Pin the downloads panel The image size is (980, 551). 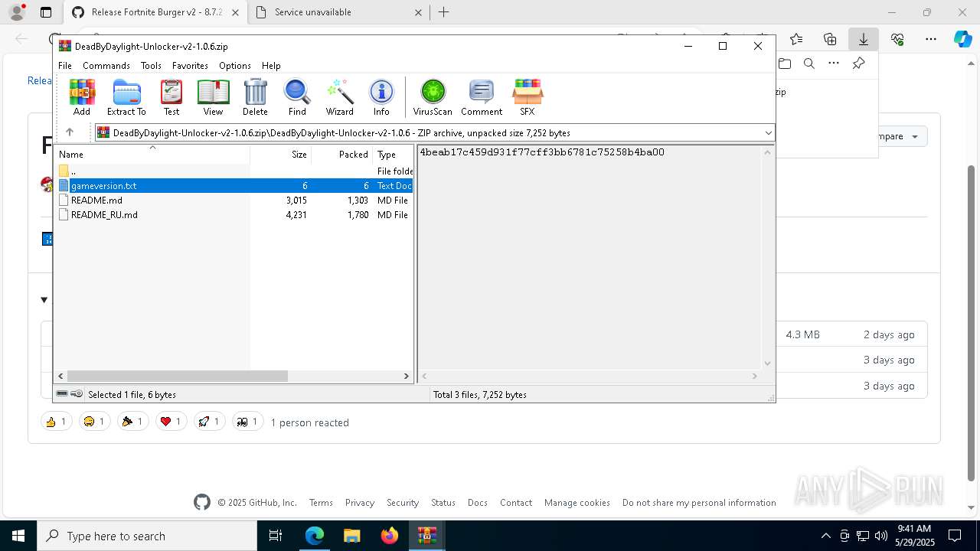tap(858, 64)
